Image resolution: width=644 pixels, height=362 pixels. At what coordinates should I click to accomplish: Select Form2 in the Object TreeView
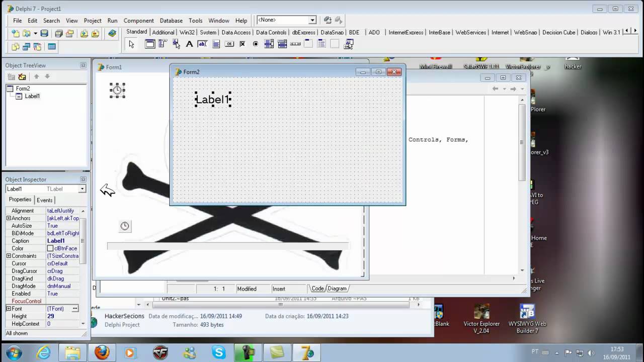23,88
